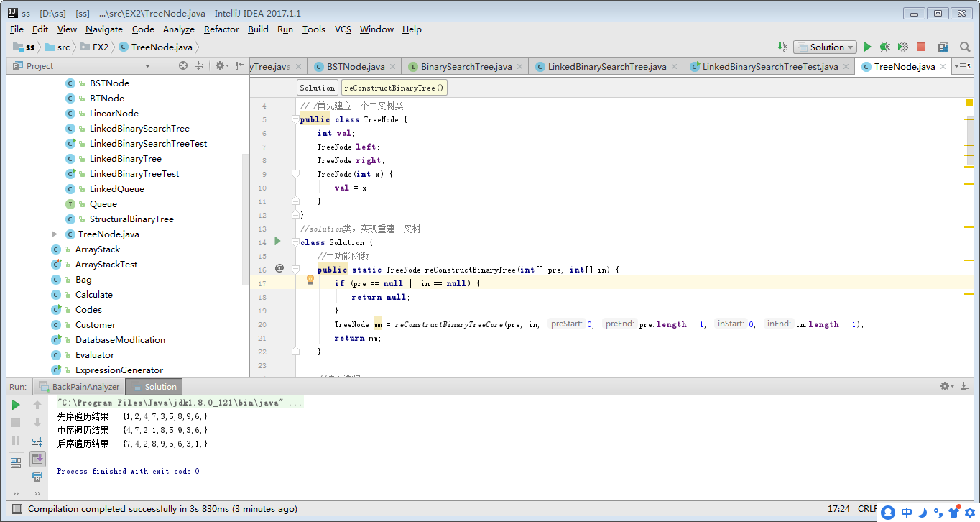
Task: Rerun Solution in Run panel
Action: 16,405
